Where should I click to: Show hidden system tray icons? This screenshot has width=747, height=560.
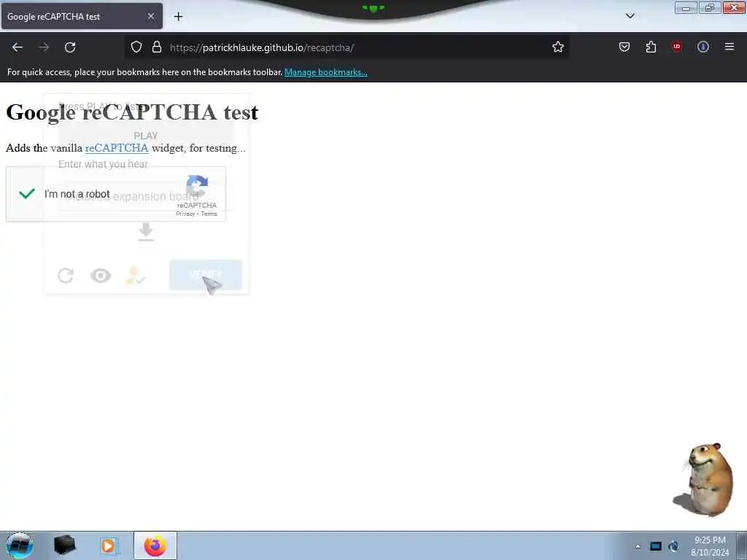638,546
